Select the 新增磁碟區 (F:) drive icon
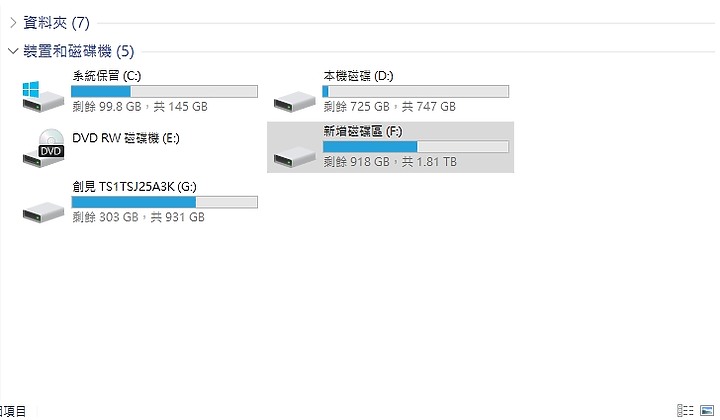Viewport: 720px width, 420px height. tap(294, 157)
